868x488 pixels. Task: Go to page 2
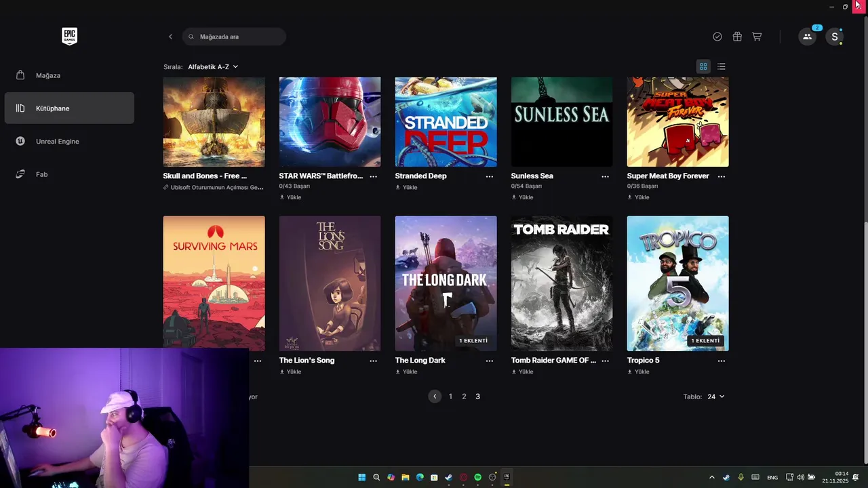coord(464,396)
